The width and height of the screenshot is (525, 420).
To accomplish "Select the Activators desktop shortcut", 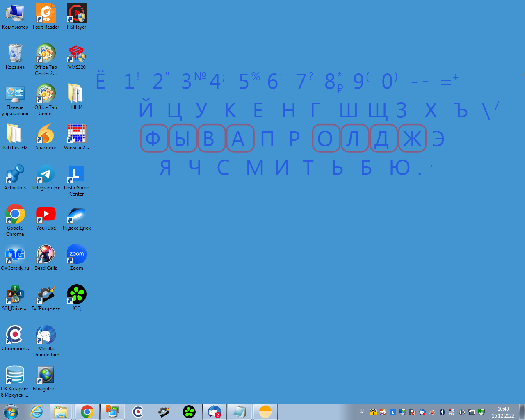I will (15, 178).
